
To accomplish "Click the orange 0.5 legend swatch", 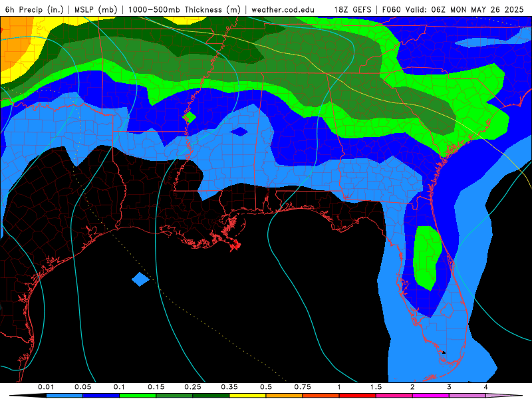I will tap(285, 396).
